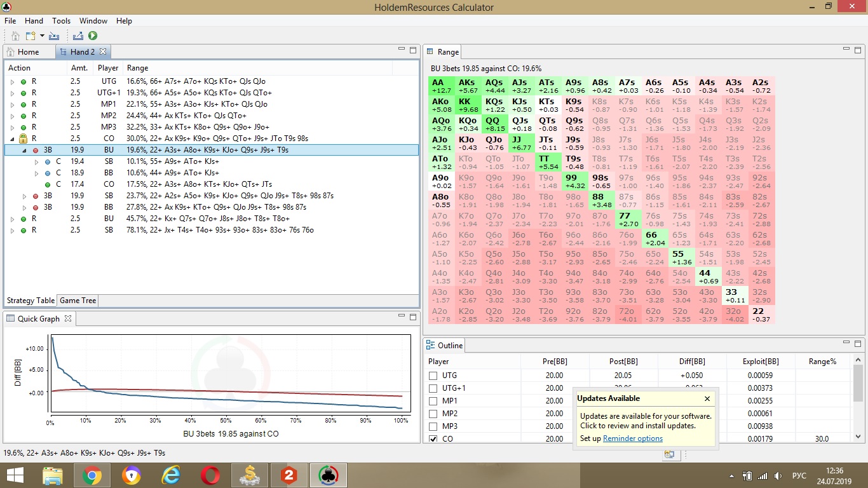The width and height of the screenshot is (868, 488).
Task: Select the 72o cell in range grid
Action: 627,315
